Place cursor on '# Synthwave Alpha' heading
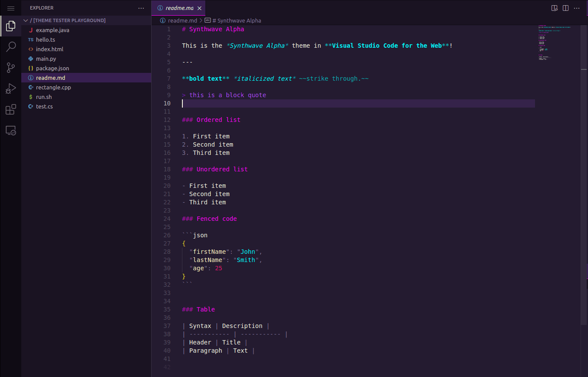This screenshot has height=377, width=588. 213,30
